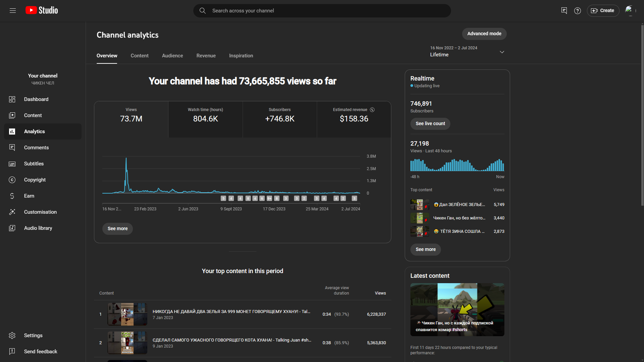Click the 9+ video marker on the chart timeline
Screen dimensions: 644x362
click(x=269, y=199)
